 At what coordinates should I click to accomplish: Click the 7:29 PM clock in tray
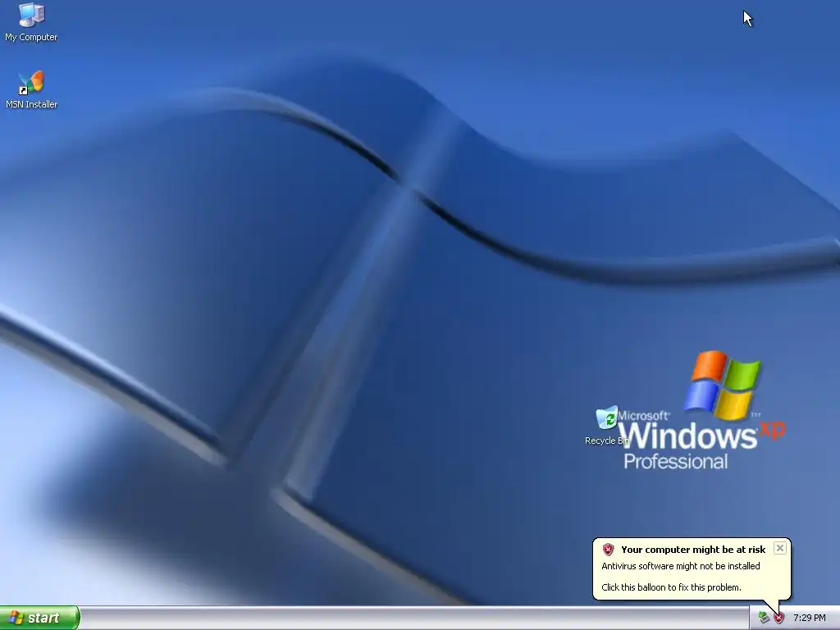(x=810, y=618)
